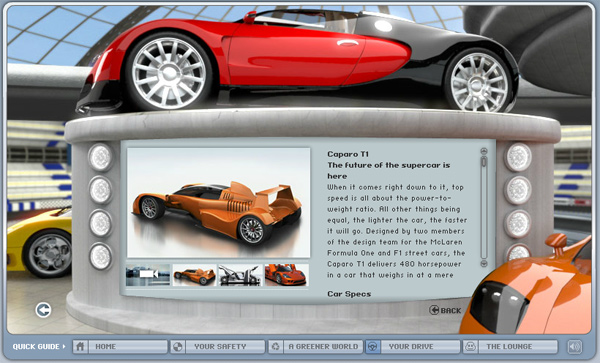Click the third left round pedestal light

coord(100,223)
